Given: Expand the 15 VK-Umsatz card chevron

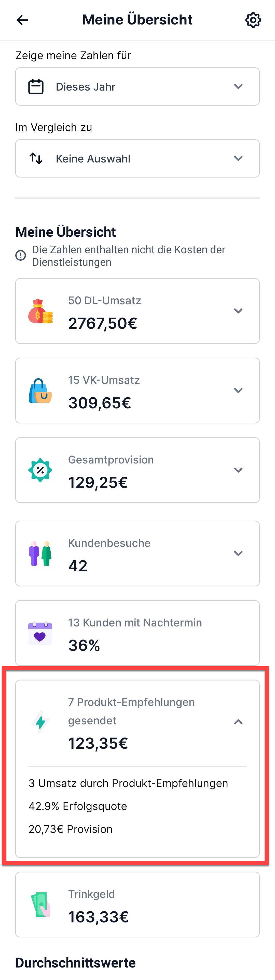Looking at the screenshot, I should click(x=238, y=390).
